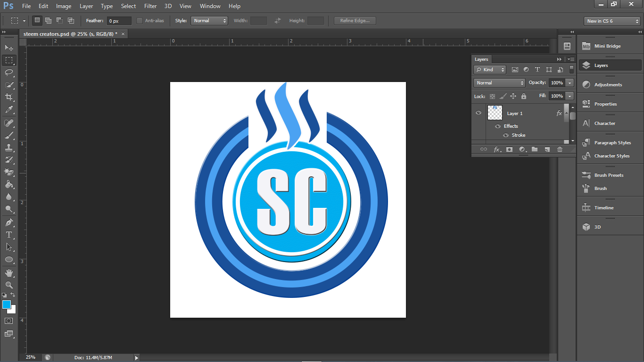The image size is (644, 362).
Task: Open the Filter menu
Action: (x=150, y=6)
